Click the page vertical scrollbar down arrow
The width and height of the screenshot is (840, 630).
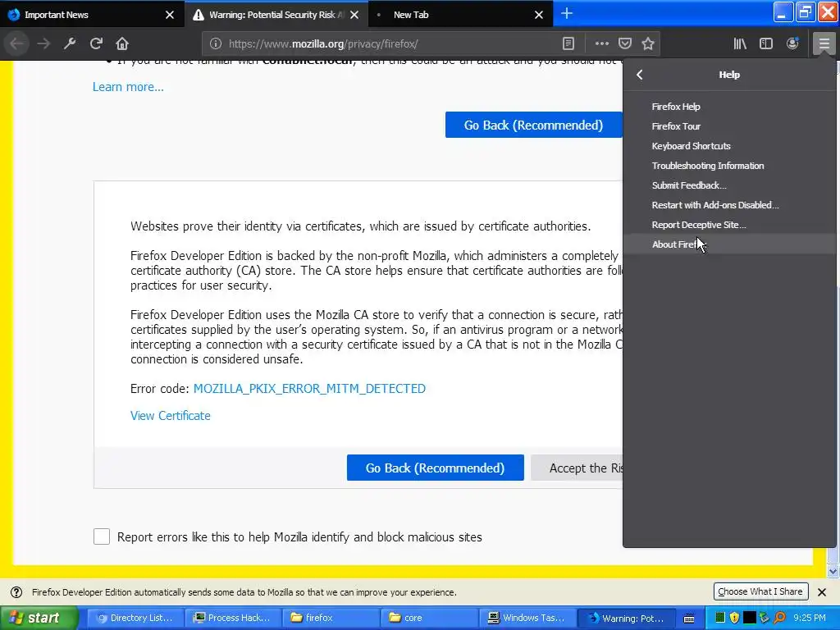(833, 572)
